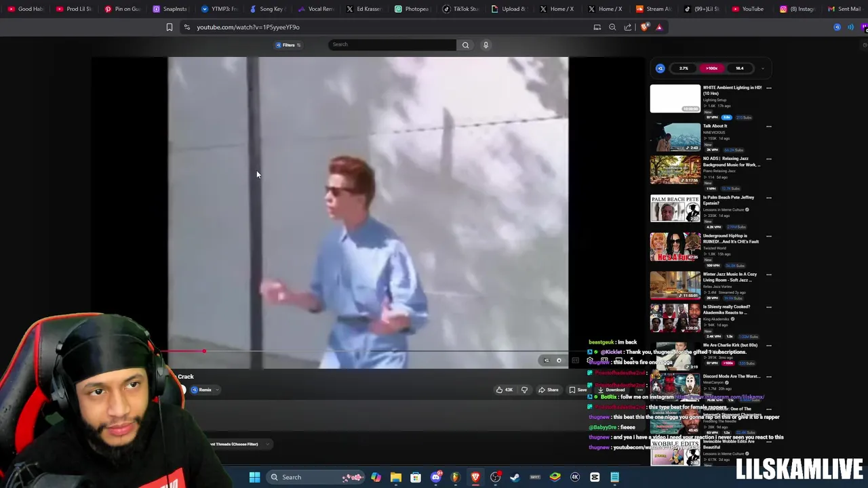The height and width of the screenshot is (488, 868).
Task: Click the >100x pink stat pill
Action: pos(711,68)
